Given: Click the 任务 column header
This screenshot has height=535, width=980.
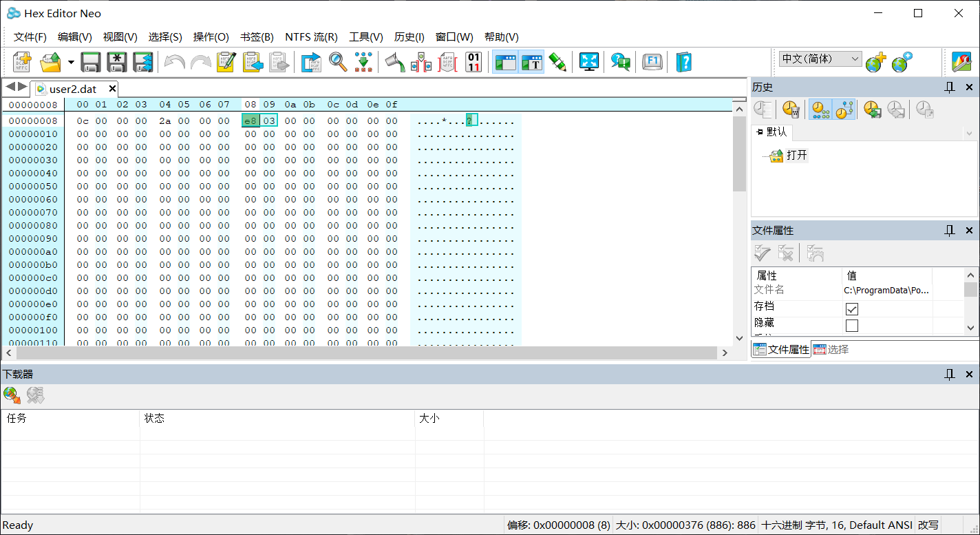Looking at the screenshot, I should pos(70,418).
